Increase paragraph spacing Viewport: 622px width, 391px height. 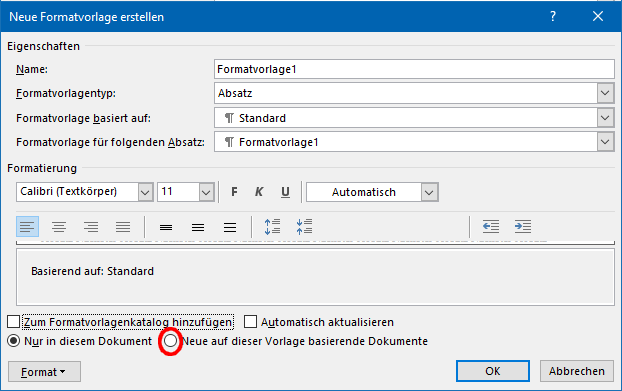273,226
